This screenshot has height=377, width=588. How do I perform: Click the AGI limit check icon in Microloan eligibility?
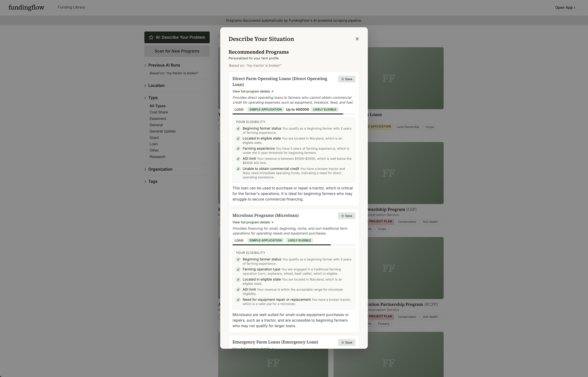pyautogui.click(x=238, y=290)
